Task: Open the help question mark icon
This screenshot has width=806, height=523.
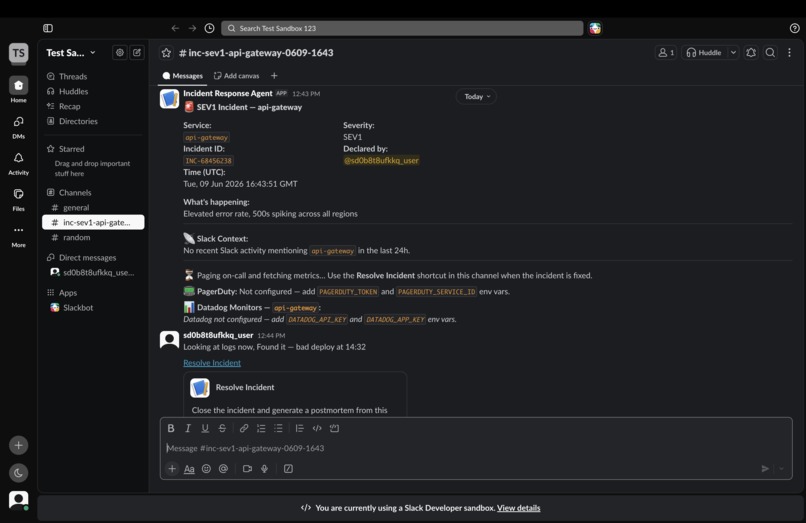Action: 794,28
